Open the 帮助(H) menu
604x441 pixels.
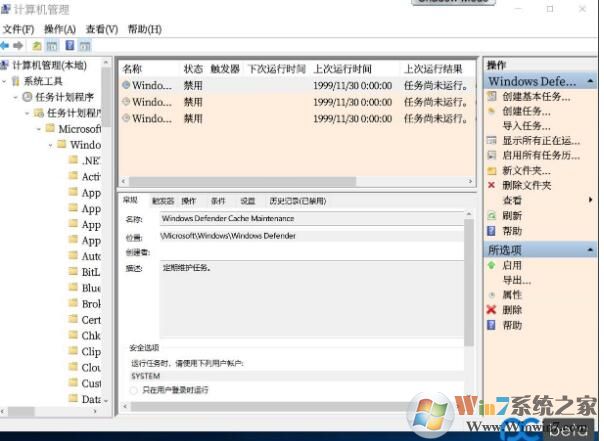pyautogui.click(x=145, y=29)
